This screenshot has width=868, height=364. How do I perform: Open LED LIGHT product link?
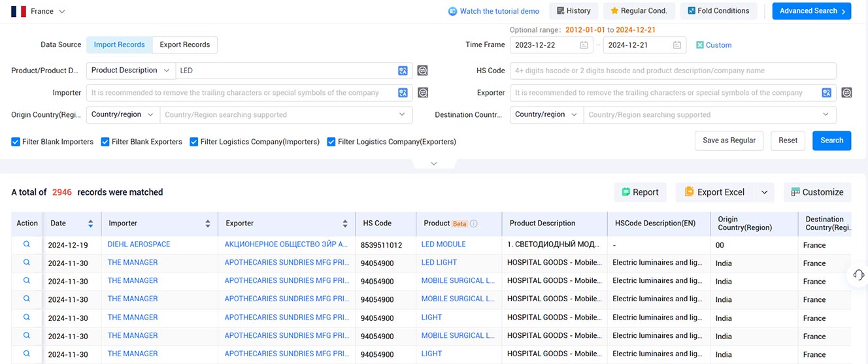[x=439, y=263]
